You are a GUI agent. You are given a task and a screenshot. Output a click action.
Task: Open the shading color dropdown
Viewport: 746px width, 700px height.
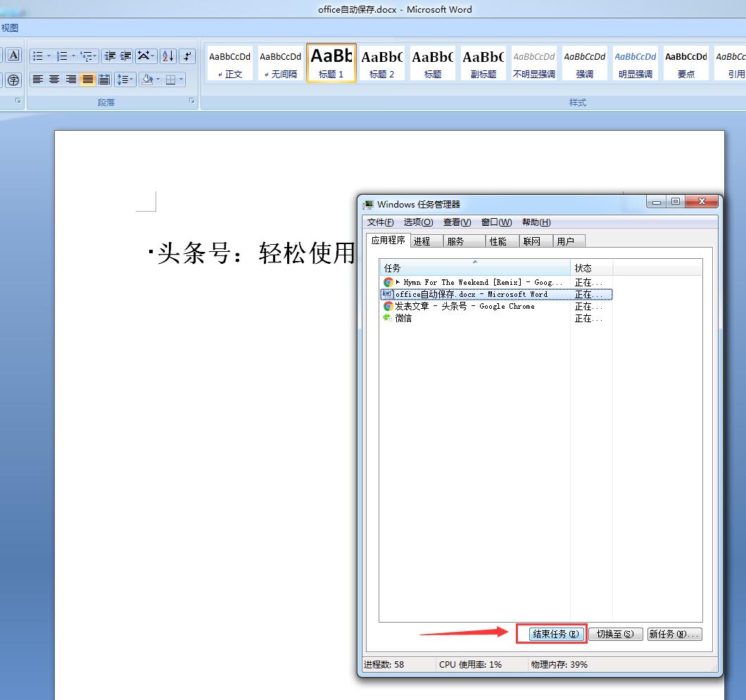157,79
